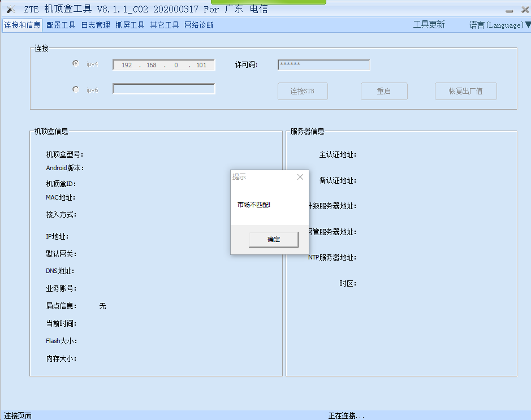Image resolution: width=531 pixels, height=420 pixels.
Task: Click 工具更新 in the top bar
Action: 429,25
